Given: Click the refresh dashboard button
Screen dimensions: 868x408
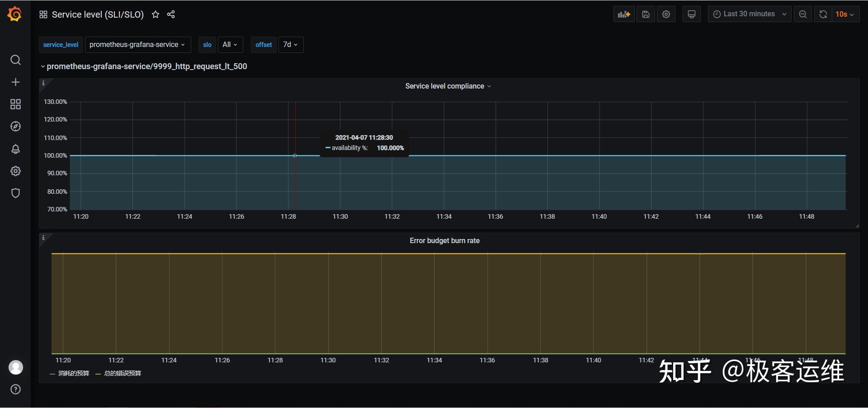Looking at the screenshot, I should pyautogui.click(x=823, y=14).
